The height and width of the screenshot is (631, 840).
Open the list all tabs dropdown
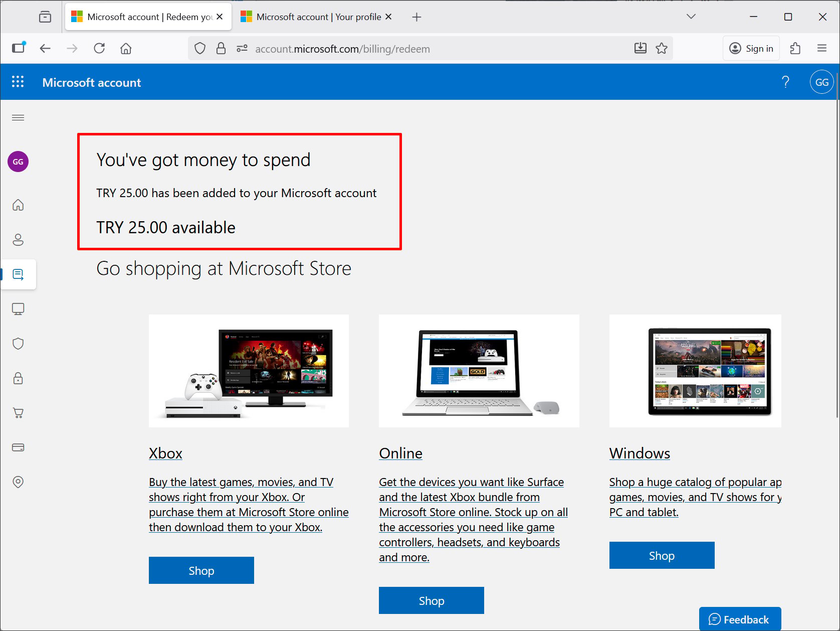click(x=691, y=17)
